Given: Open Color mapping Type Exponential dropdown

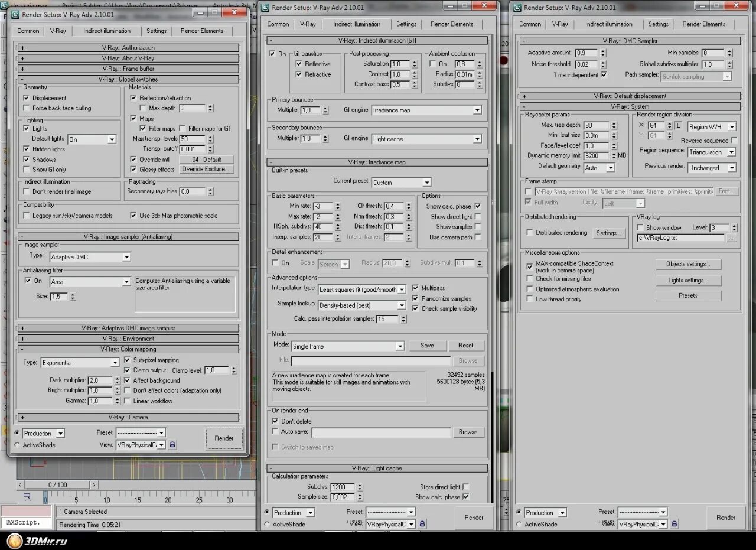Looking at the screenshot, I should (80, 362).
